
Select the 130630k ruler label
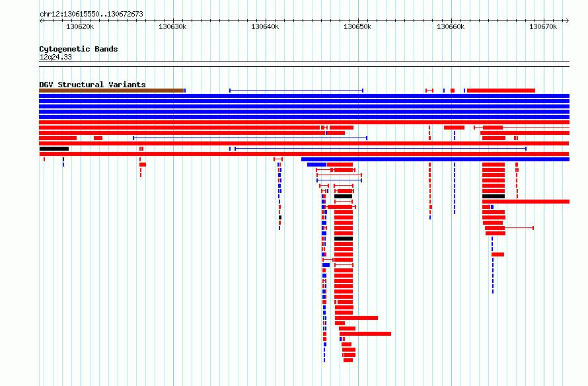172,26
